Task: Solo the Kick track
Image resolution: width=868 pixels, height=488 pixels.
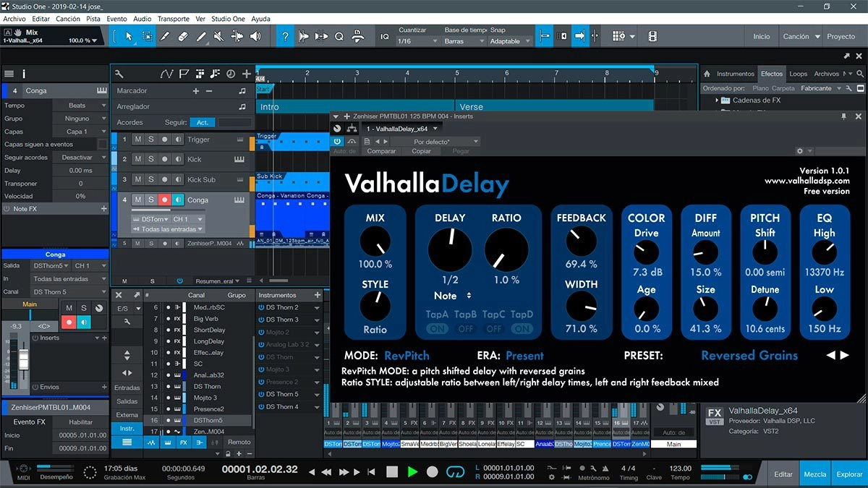Action: point(151,160)
